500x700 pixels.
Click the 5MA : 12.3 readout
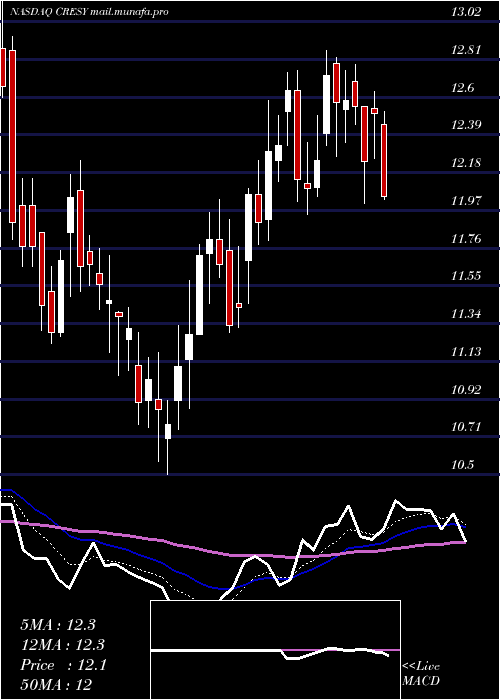[x=58, y=625]
